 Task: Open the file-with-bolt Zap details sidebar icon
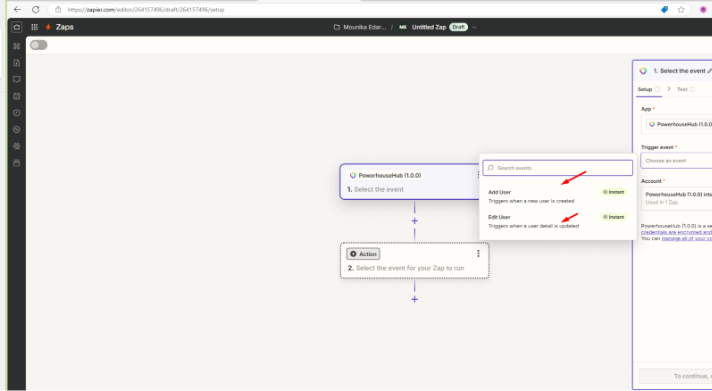(17, 63)
